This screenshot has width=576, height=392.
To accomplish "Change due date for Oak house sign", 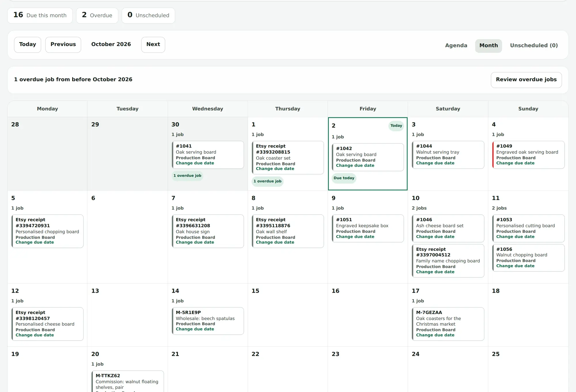I will tap(195, 242).
